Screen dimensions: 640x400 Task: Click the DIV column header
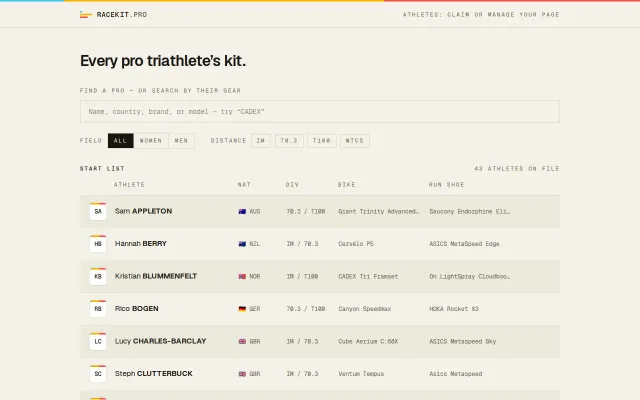(292, 184)
